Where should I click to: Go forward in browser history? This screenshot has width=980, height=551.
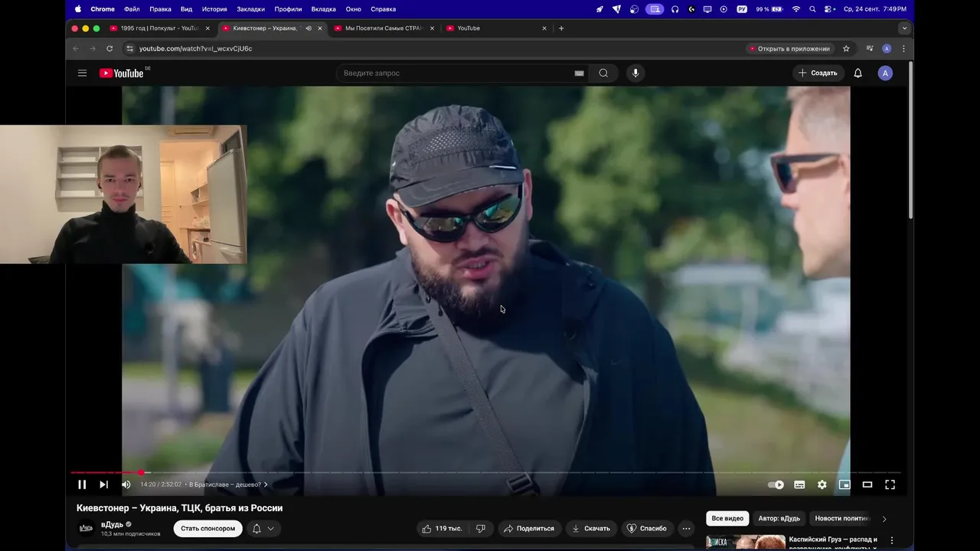point(93,48)
